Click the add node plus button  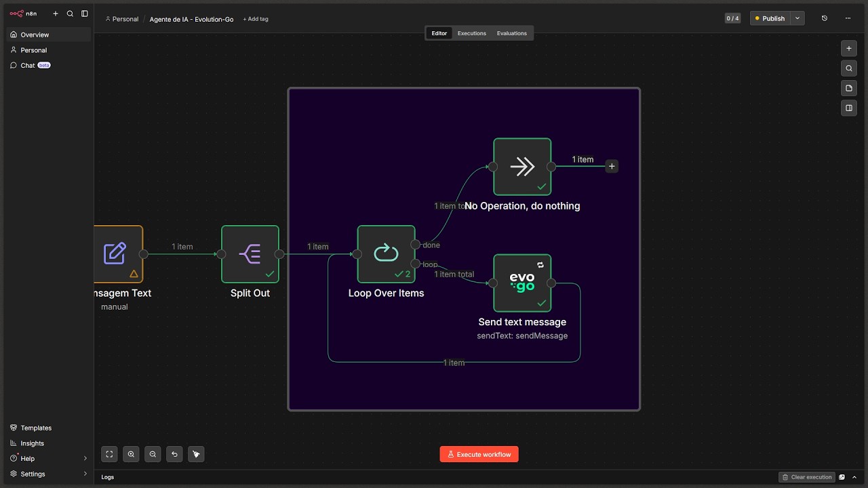tap(849, 49)
